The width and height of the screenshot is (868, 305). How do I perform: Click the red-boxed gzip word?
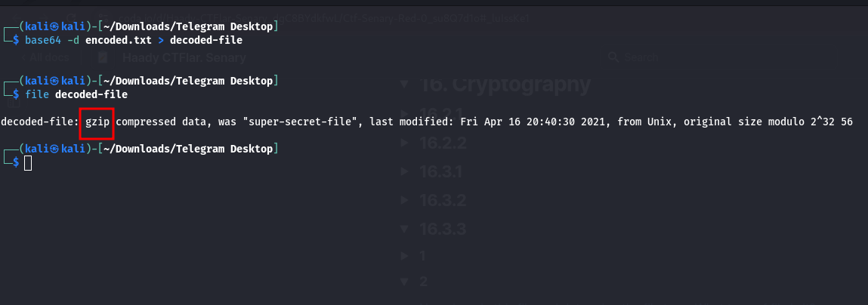pos(97,122)
